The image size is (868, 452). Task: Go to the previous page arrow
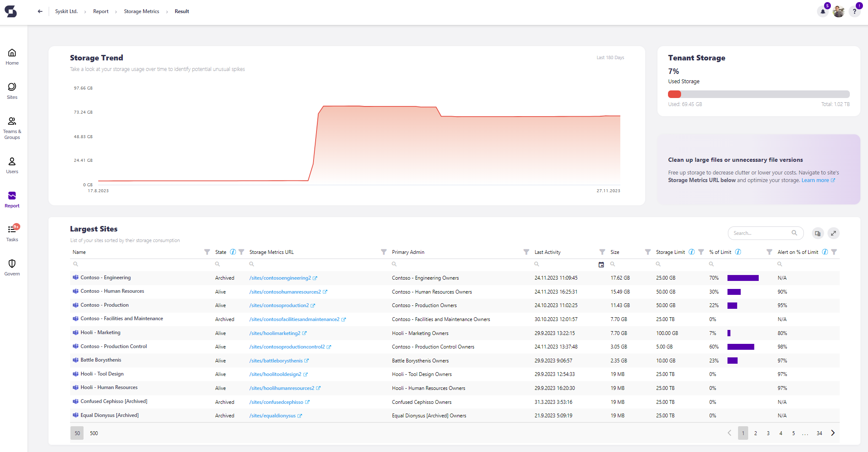[x=730, y=433]
